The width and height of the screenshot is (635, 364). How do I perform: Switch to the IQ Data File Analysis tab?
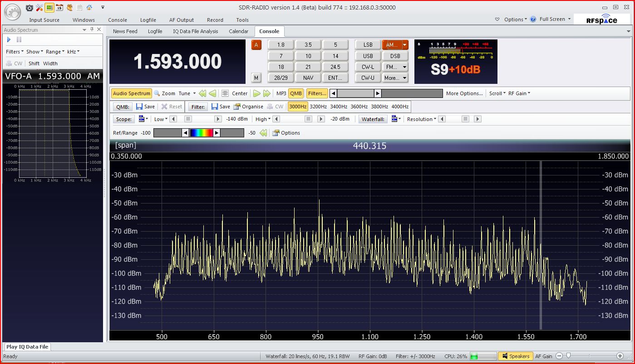[195, 31]
